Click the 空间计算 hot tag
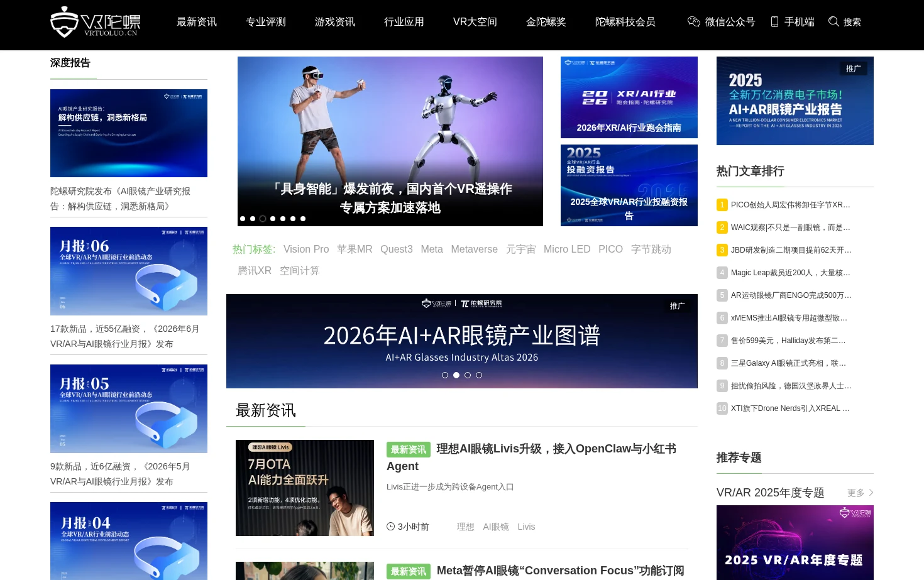 pyautogui.click(x=300, y=271)
